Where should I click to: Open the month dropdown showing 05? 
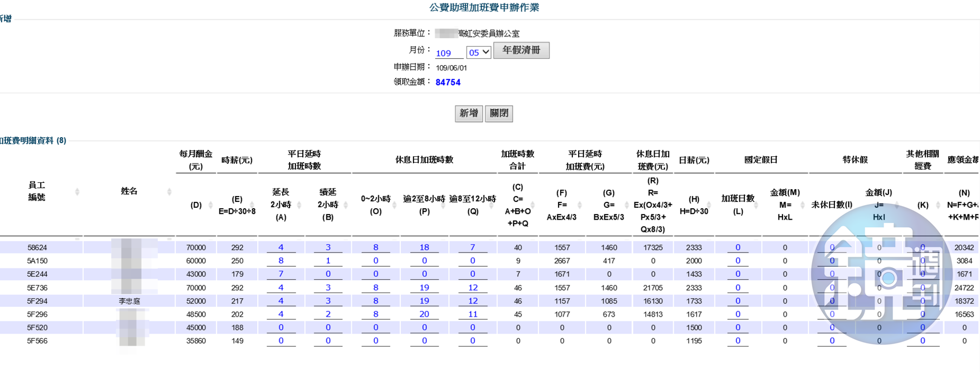[479, 52]
